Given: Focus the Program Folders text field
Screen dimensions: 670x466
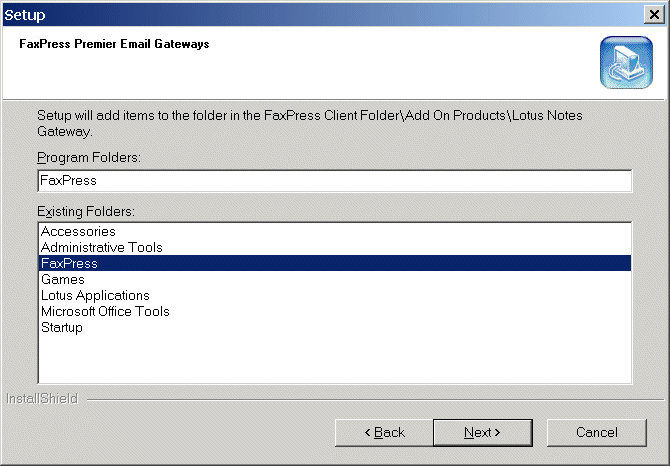Looking at the screenshot, I should point(335,181).
